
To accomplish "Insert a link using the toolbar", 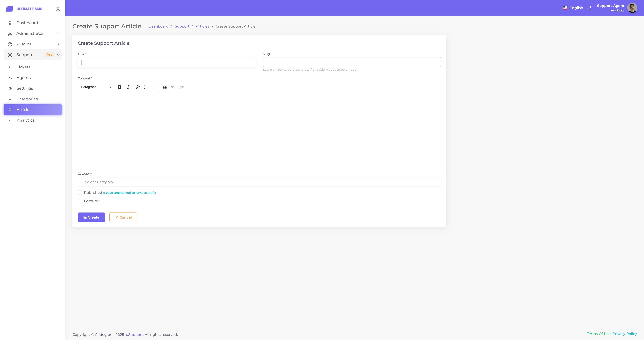I will [x=138, y=87].
